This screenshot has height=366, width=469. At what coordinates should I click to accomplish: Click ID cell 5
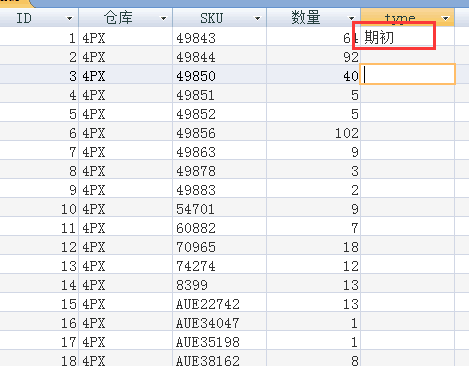pos(39,112)
